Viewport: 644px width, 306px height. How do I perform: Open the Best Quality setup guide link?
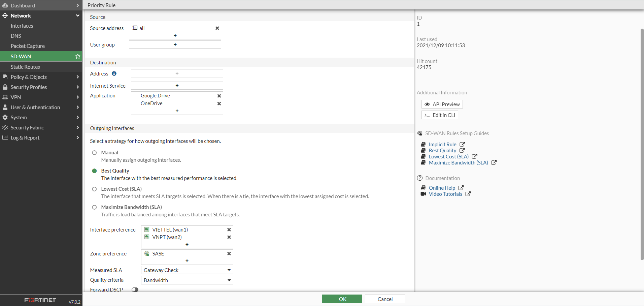pos(442,151)
